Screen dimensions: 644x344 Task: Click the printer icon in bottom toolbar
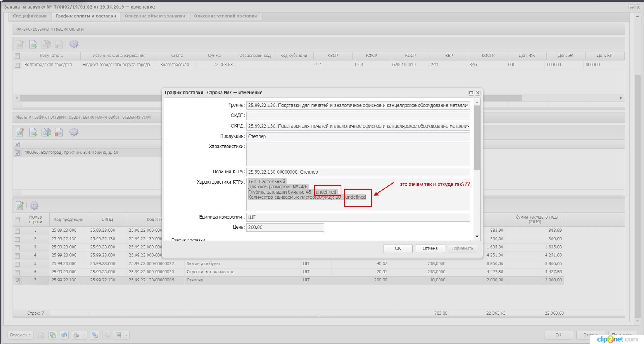click(76, 335)
